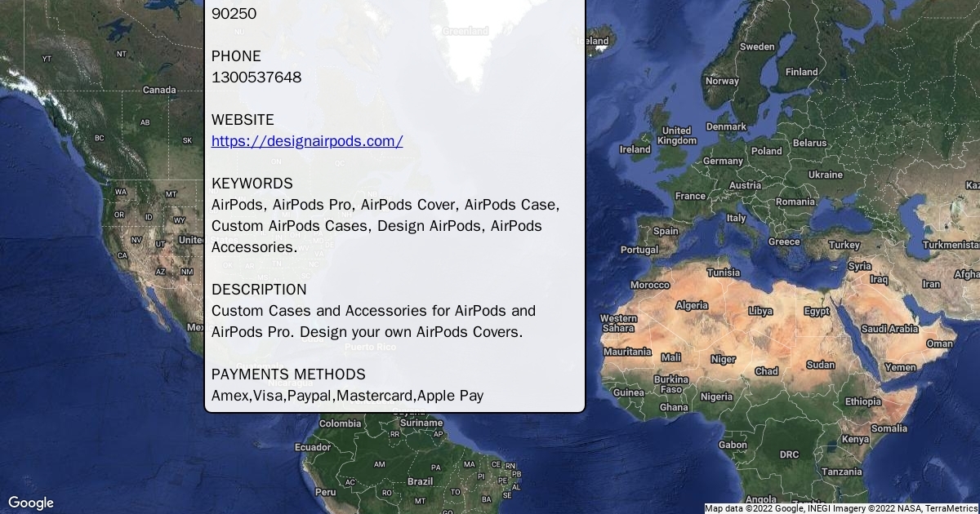Click the payment list Amex,Visa,Paypal,Mastercard,Apple Pay
980x514 pixels.
[x=347, y=396]
